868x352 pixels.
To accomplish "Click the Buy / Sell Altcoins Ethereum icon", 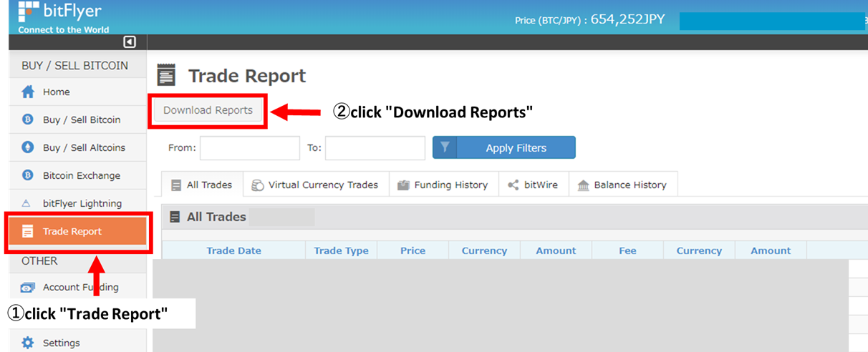I will point(28,147).
